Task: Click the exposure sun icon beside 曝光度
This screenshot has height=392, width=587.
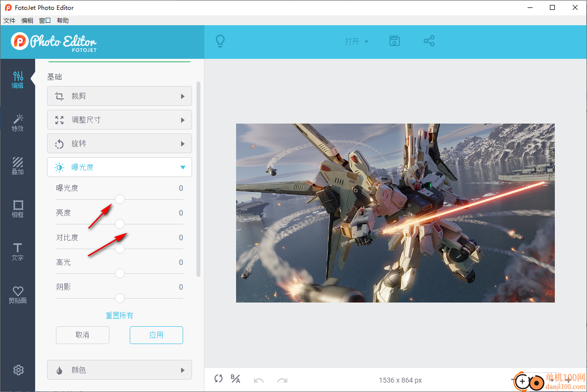Action: coord(59,167)
